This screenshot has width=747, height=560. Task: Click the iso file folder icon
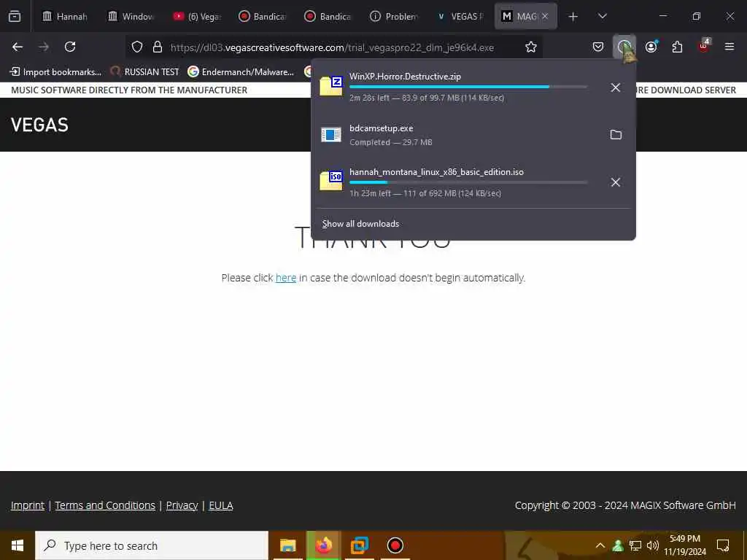click(331, 181)
